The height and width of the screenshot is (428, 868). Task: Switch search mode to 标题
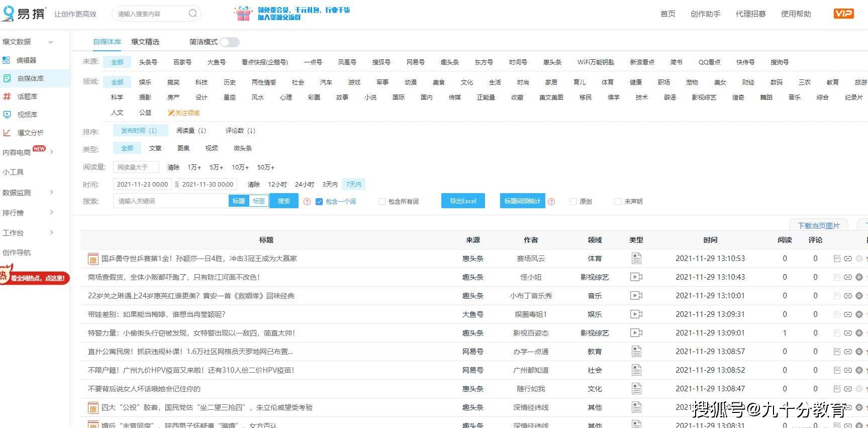[x=239, y=201]
